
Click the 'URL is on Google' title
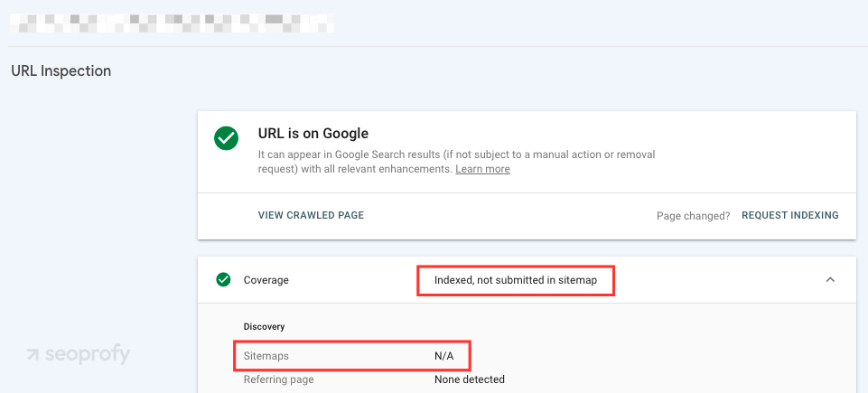tap(313, 134)
